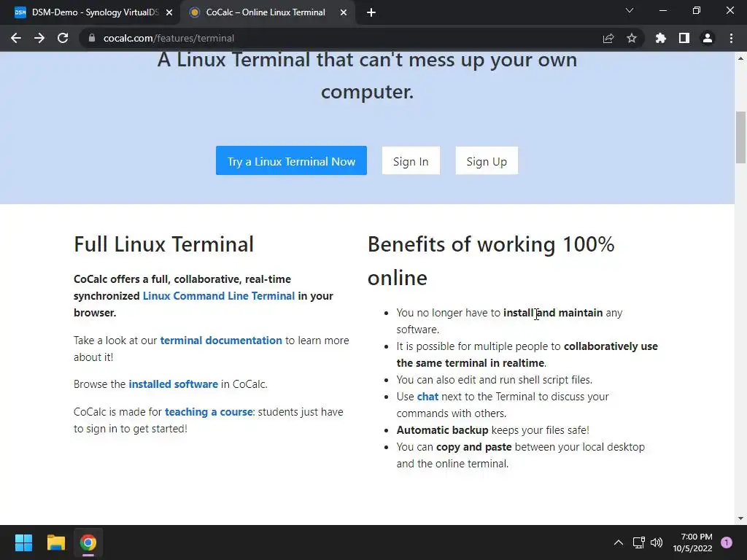The height and width of the screenshot is (560, 747).
Task: Open File Explorer from the taskbar
Action: (x=55, y=542)
